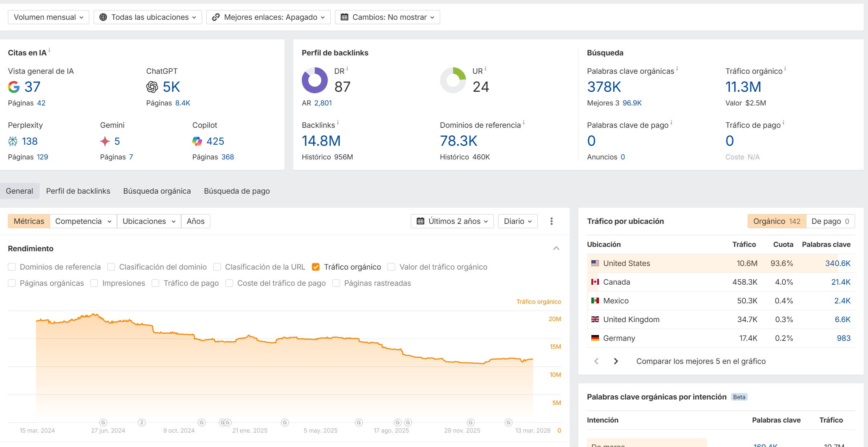Collapse the Rendimiento section

click(x=556, y=248)
